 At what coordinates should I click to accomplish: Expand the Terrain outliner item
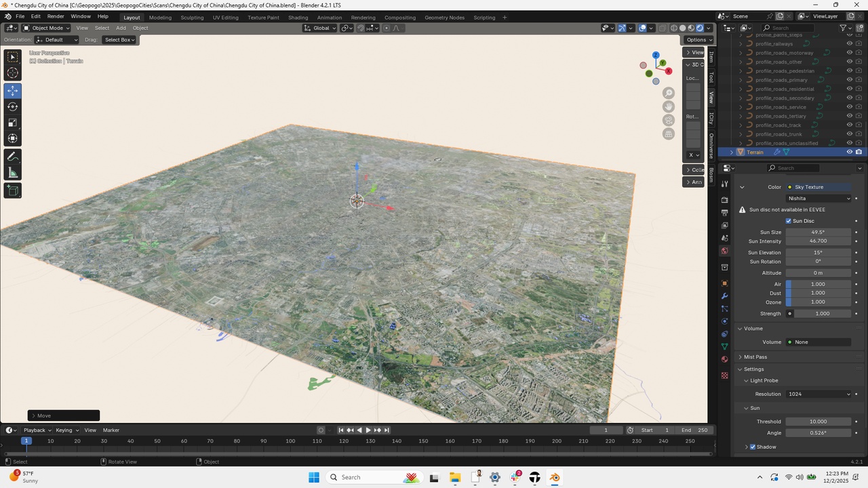pyautogui.click(x=731, y=152)
